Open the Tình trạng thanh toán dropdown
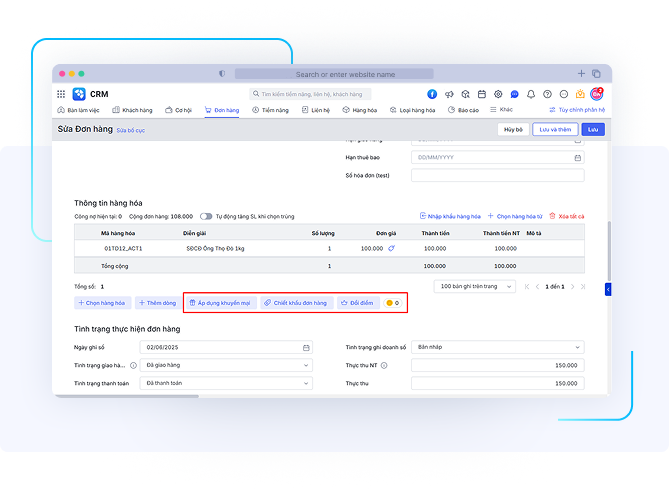The width and height of the screenshot is (669, 489). coord(306,383)
